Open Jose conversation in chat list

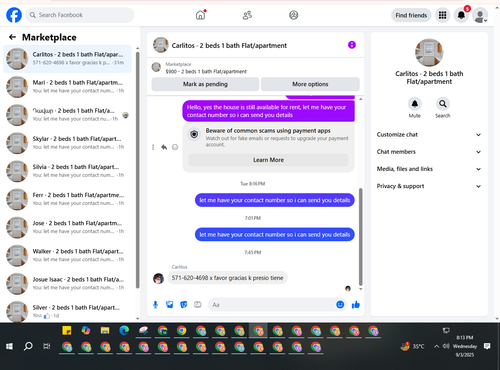point(68,227)
